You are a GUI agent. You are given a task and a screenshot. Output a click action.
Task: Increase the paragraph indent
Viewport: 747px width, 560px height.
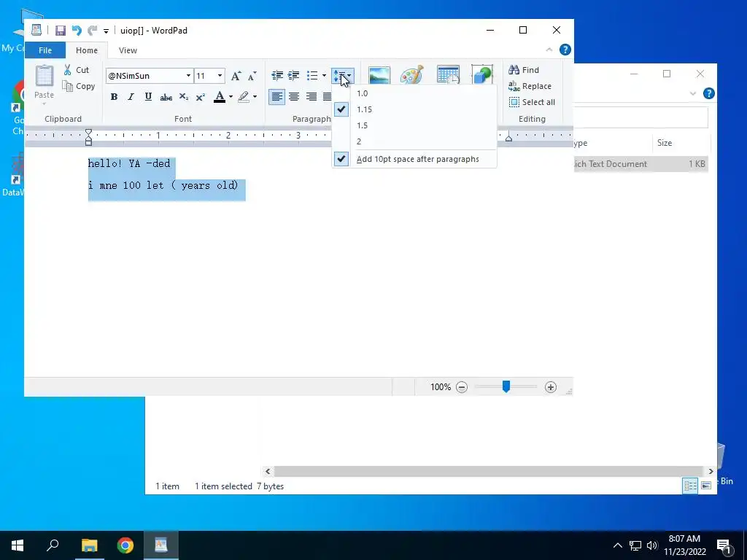[x=294, y=75]
